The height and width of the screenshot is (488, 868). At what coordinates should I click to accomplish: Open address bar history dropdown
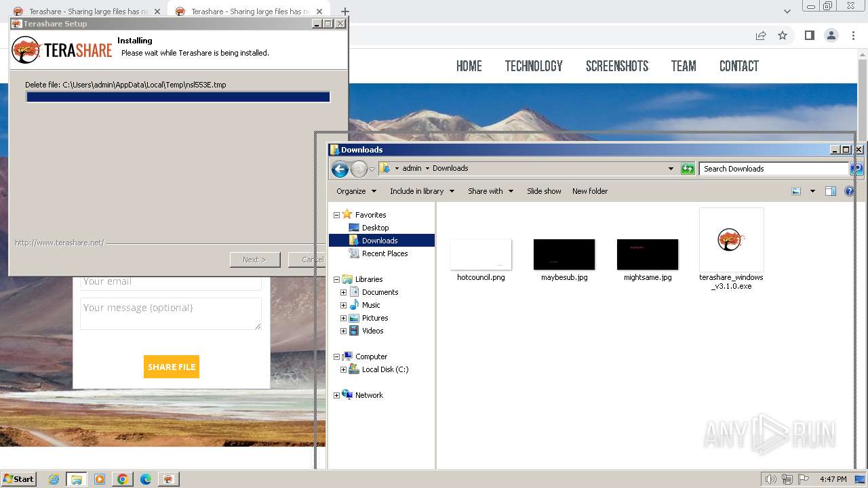point(671,169)
